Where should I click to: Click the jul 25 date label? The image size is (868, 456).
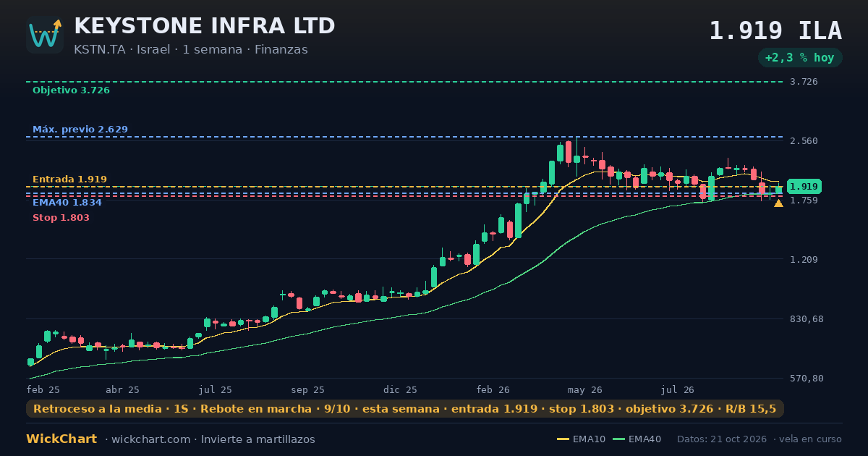pyautogui.click(x=216, y=389)
